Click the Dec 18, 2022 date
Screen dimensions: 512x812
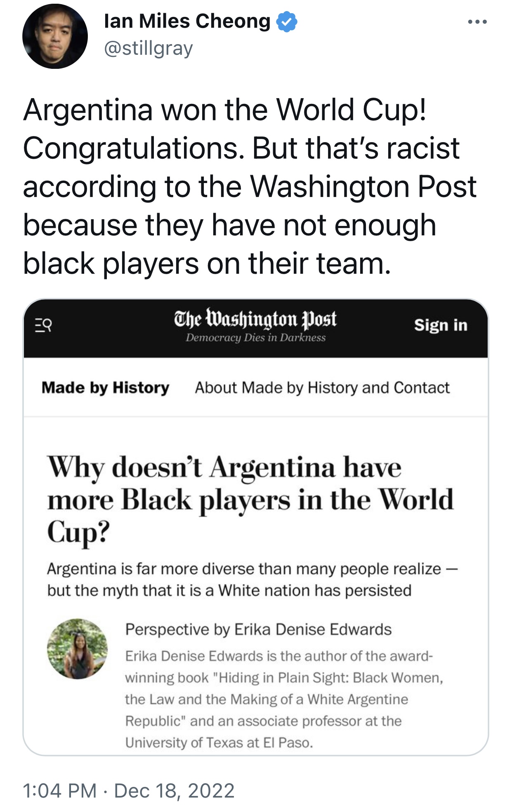[x=174, y=791]
